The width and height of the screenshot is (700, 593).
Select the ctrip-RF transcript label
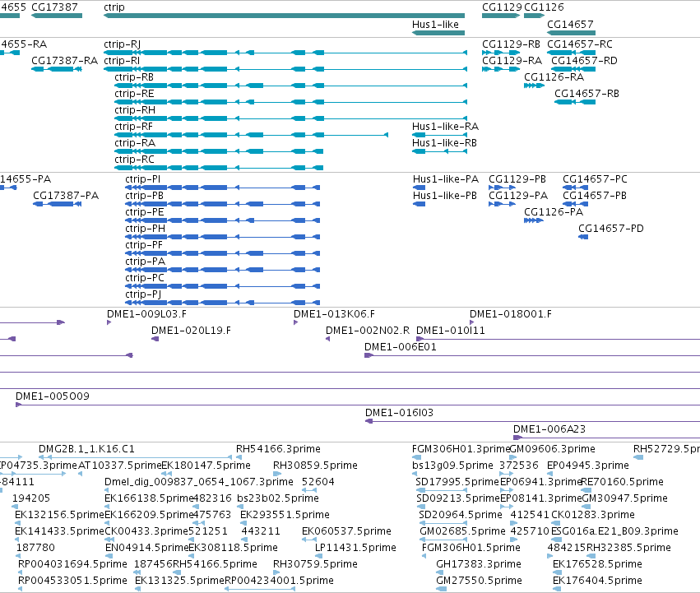pyautogui.click(x=133, y=127)
